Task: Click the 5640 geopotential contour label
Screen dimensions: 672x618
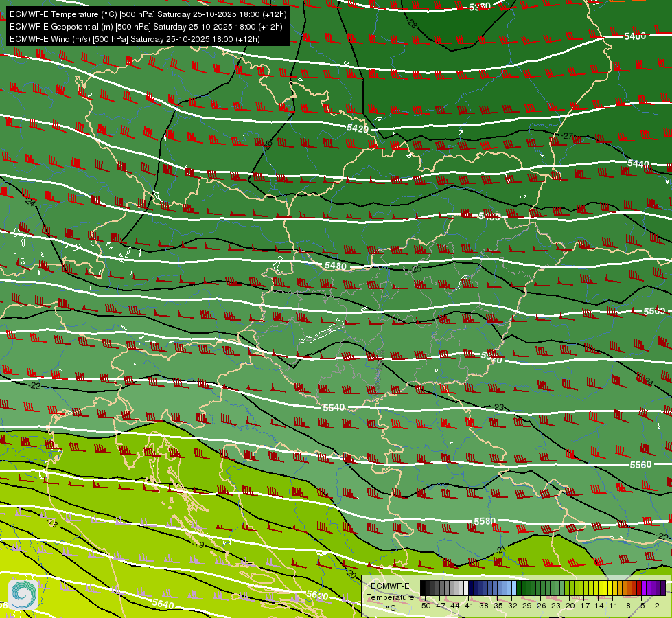Action: point(163,604)
